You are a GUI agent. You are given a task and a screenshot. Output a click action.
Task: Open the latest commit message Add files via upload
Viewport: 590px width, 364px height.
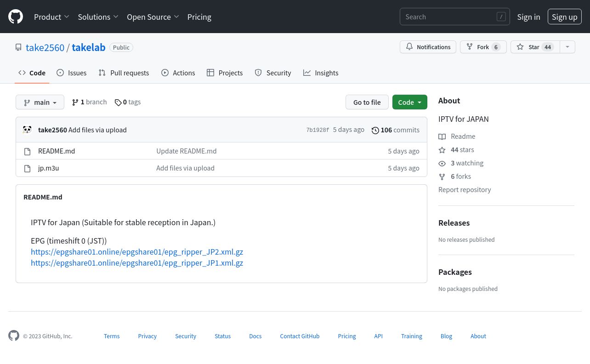(97, 130)
